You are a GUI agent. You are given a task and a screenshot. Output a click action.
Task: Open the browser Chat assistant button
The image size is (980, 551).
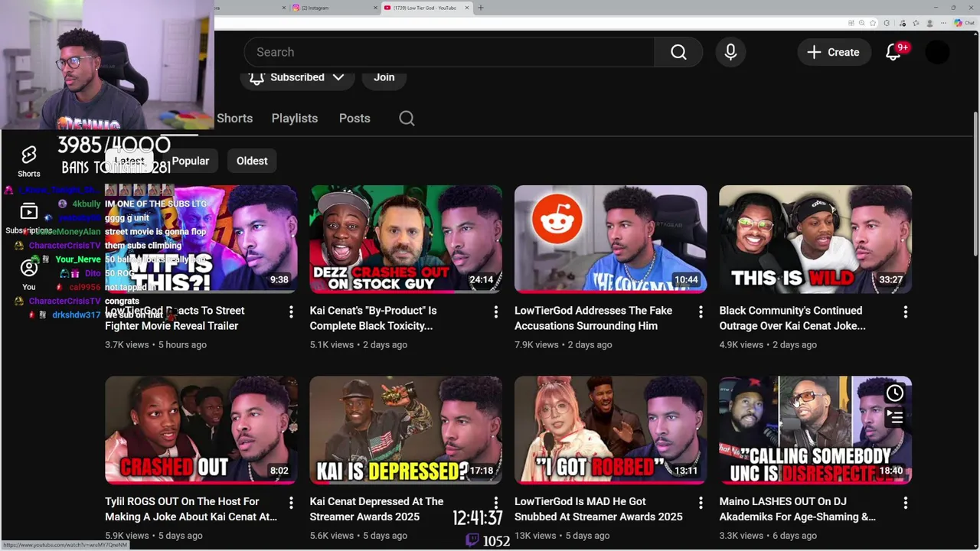point(964,23)
